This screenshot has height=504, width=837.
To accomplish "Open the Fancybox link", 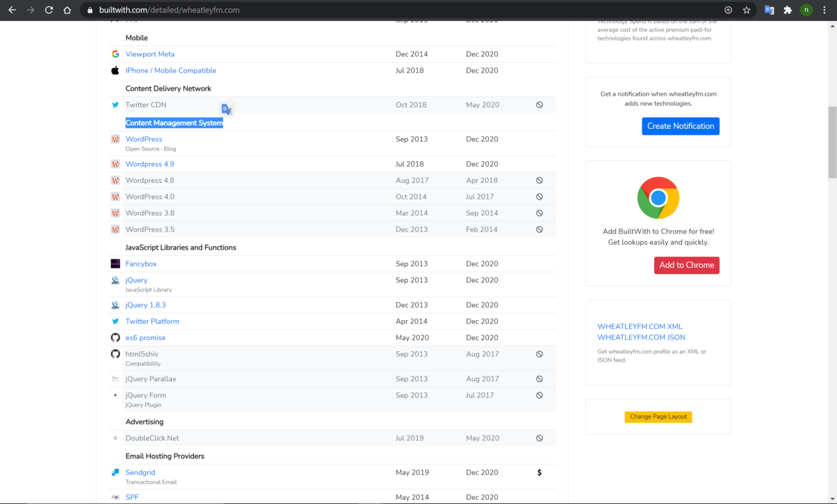I will (141, 264).
